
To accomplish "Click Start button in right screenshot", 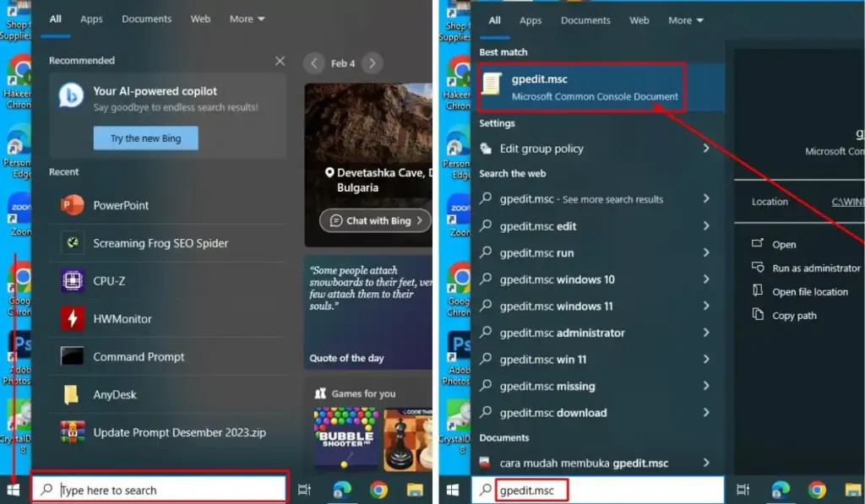I will (x=453, y=490).
